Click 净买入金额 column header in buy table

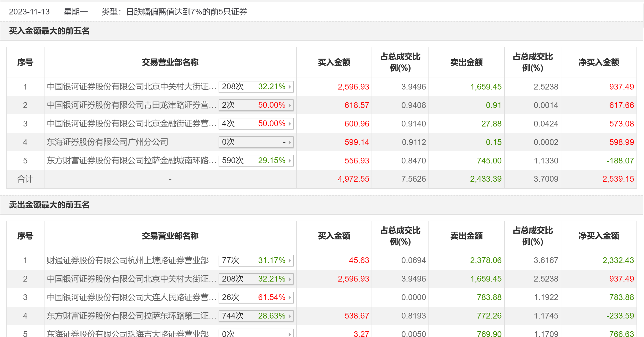599,62
